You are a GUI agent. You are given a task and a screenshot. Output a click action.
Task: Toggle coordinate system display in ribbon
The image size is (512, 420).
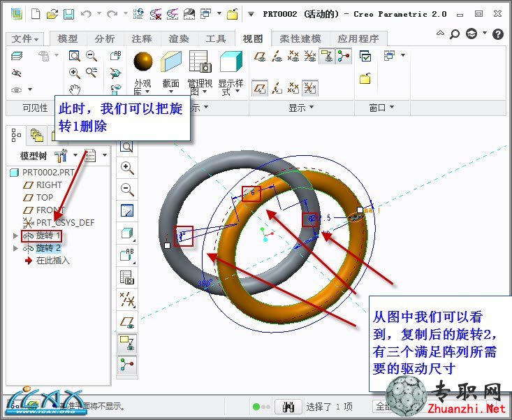[x=310, y=56]
